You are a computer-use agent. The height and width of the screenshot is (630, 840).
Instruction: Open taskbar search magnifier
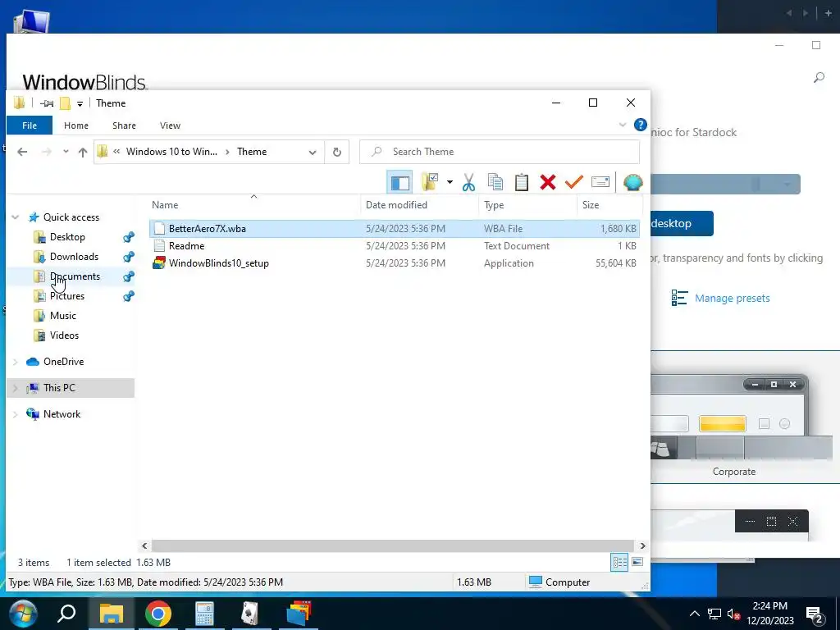pyautogui.click(x=66, y=614)
